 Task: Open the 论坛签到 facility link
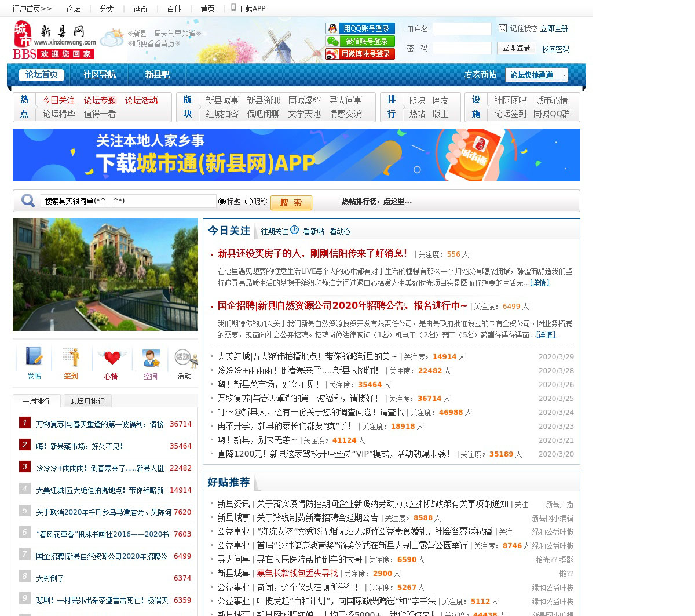pyautogui.click(x=510, y=114)
